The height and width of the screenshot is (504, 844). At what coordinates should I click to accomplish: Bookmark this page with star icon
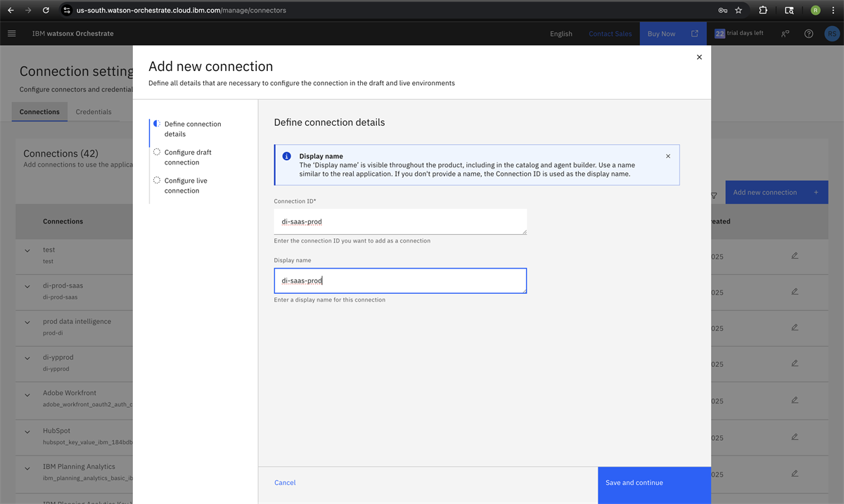tap(738, 11)
